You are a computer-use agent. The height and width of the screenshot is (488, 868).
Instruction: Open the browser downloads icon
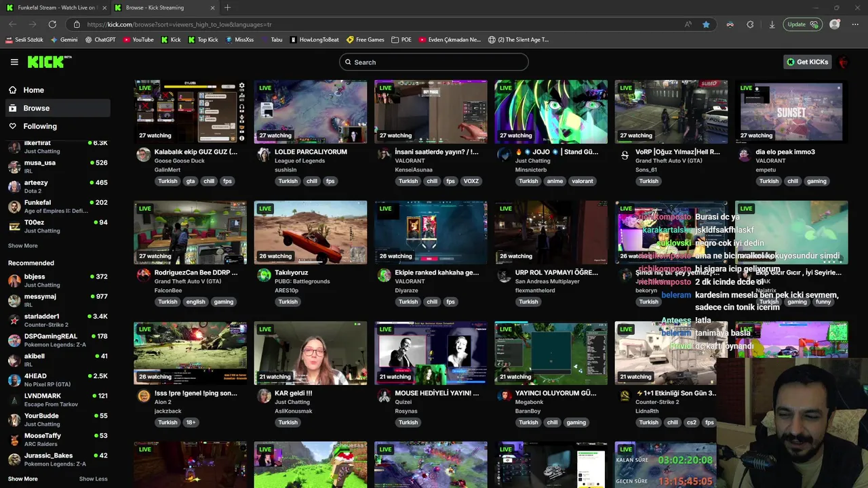click(772, 24)
